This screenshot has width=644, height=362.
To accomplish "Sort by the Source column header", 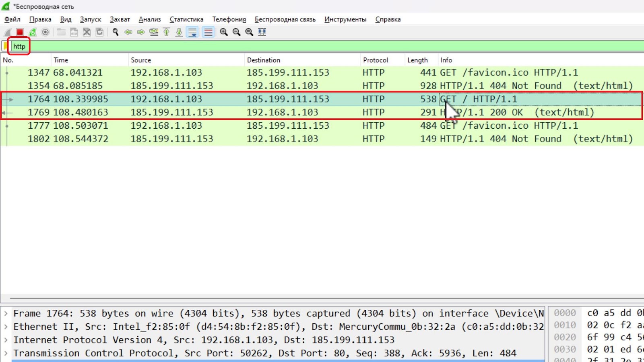I will pyautogui.click(x=186, y=60).
